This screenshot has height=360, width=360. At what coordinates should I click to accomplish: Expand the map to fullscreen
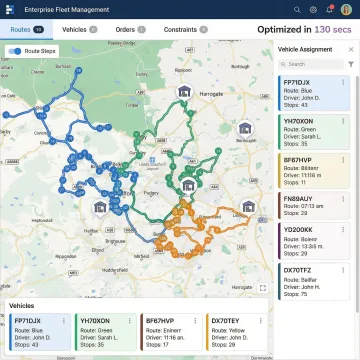(x=263, y=288)
